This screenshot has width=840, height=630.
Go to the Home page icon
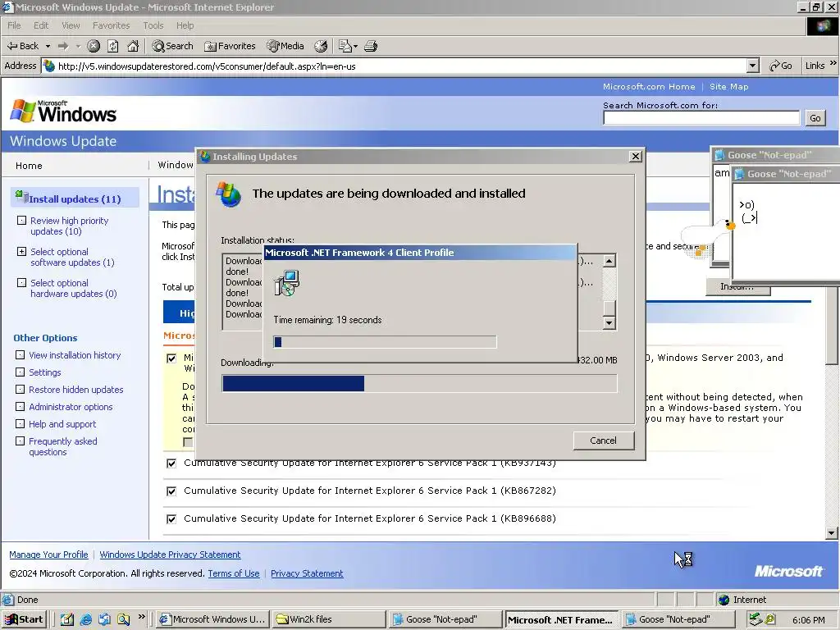[133, 46]
